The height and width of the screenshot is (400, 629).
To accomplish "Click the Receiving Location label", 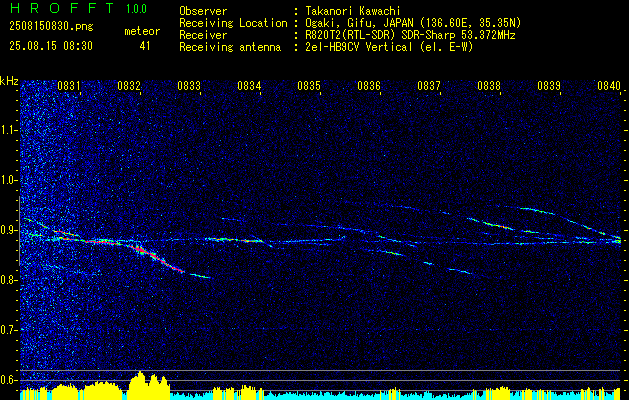I will pyautogui.click(x=233, y=23).
